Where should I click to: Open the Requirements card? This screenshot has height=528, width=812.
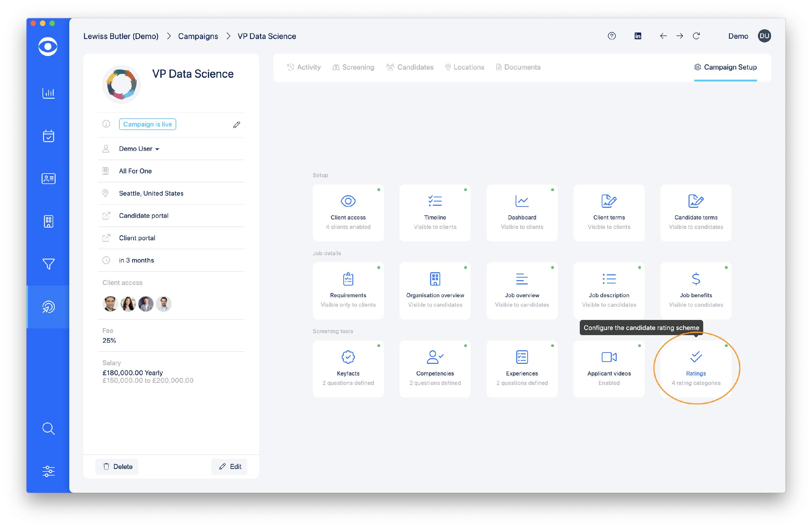348,290
